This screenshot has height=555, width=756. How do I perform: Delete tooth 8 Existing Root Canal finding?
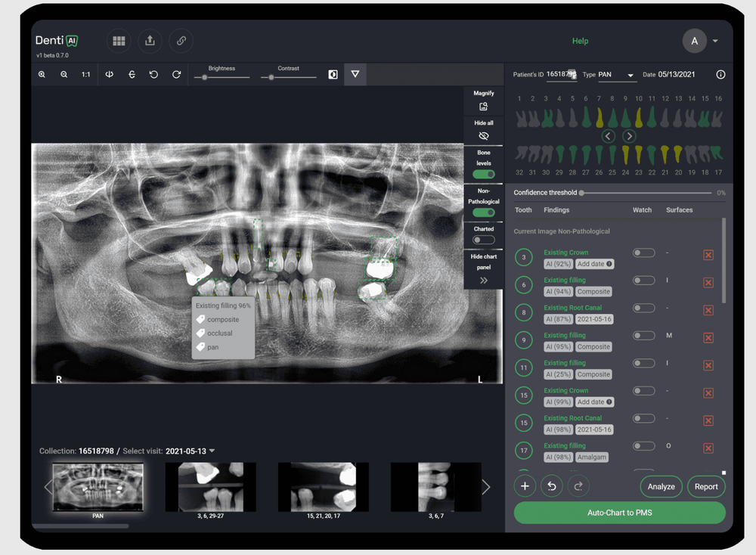tap(708, 310)
